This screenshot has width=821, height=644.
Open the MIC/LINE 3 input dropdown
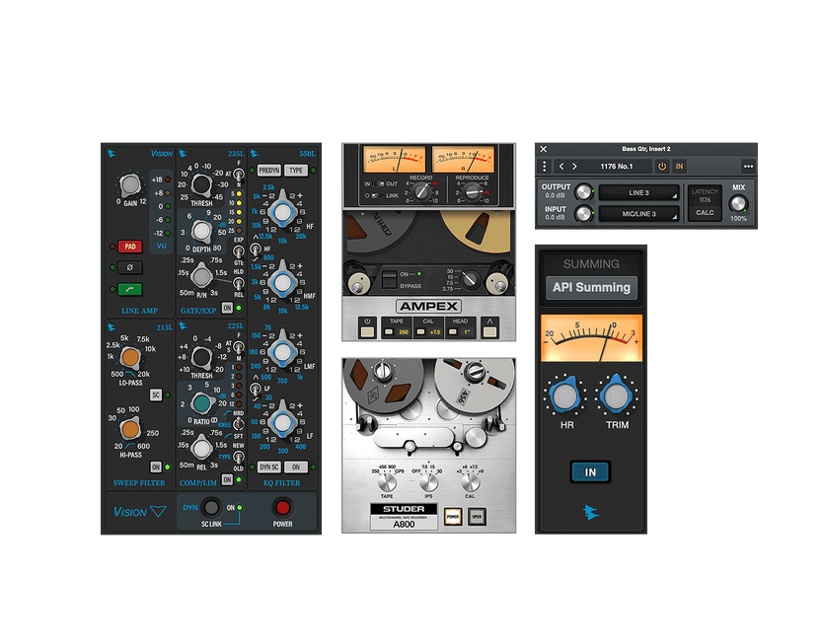(x=637, y=213)
